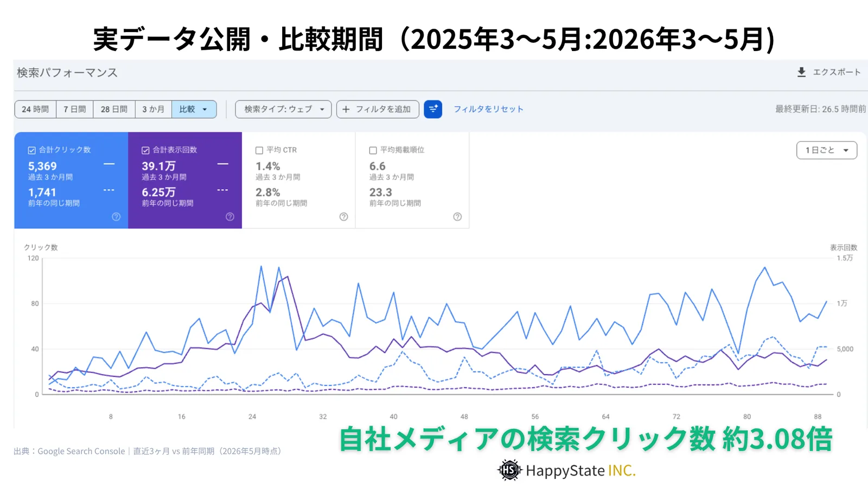This screenshot has height=488, width=868.
Task: Click the export download icon
Action: click(x=801, y=72)
